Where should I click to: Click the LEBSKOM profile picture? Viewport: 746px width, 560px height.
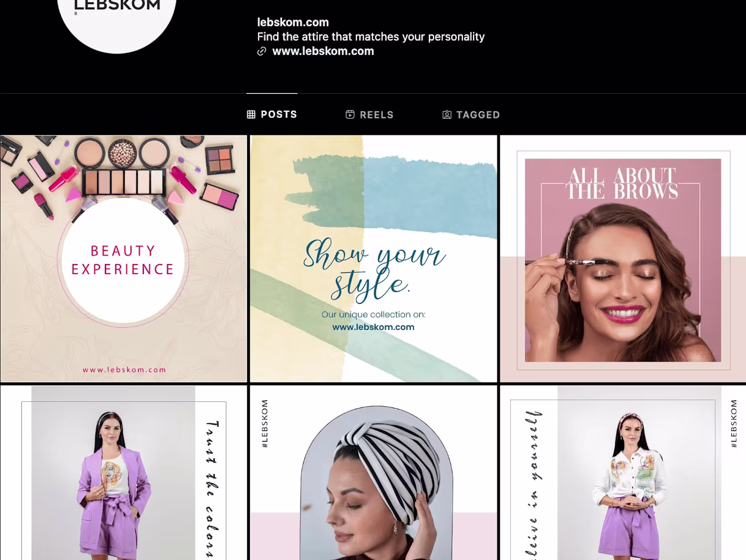(x=117, y=20)
